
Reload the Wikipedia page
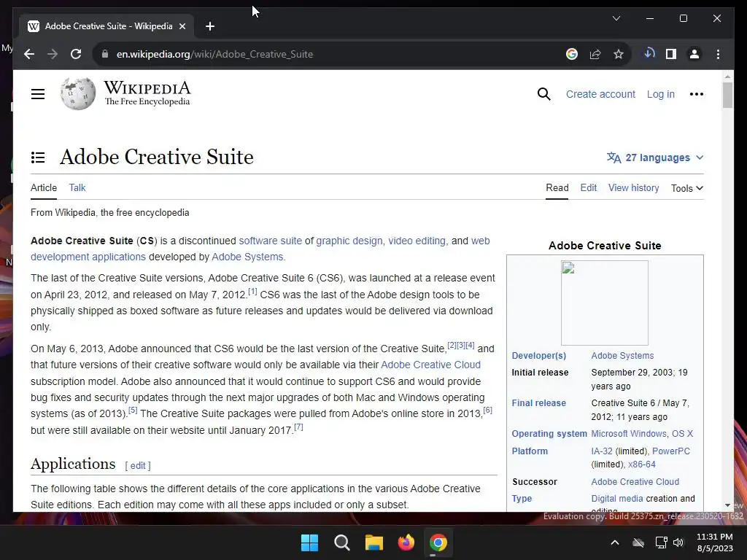(76, 54)
